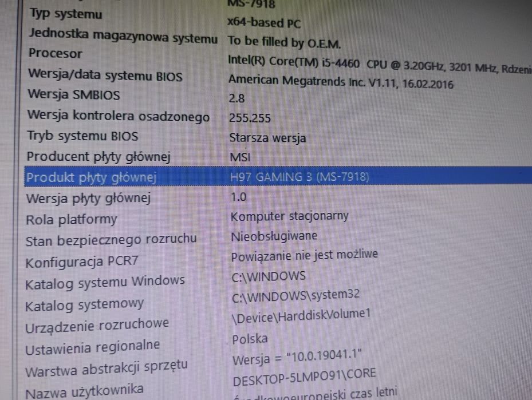532x400 pixels.
Task: Click the 'Wersja SMBIOS' label
Action: [x=74, y=94]
